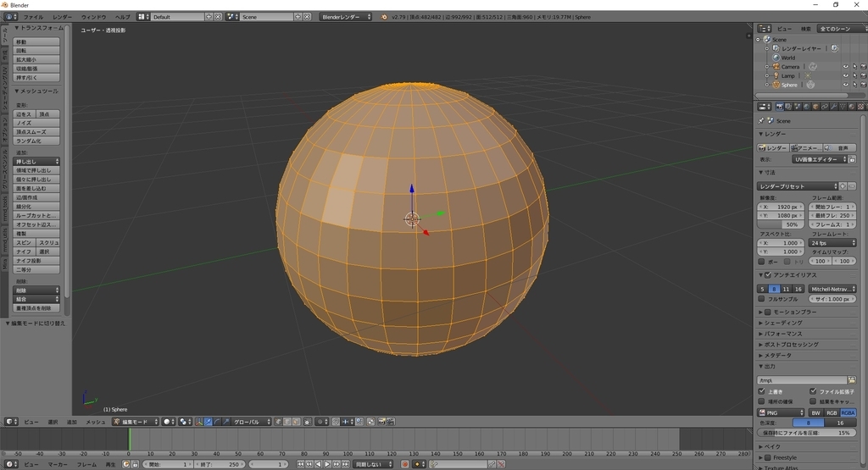868x470 pixels.
Task: Expand the パフォーマンス panel
Action: [782, 334]
